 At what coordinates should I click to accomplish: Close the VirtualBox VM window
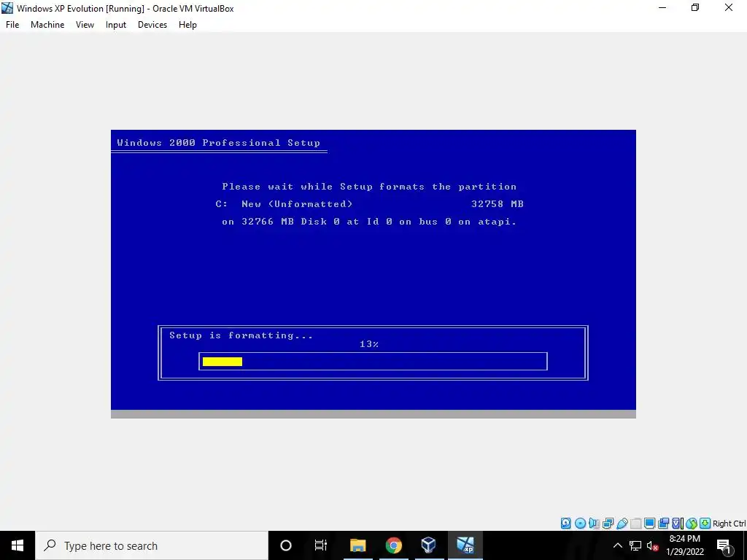(x=729, y=8)
